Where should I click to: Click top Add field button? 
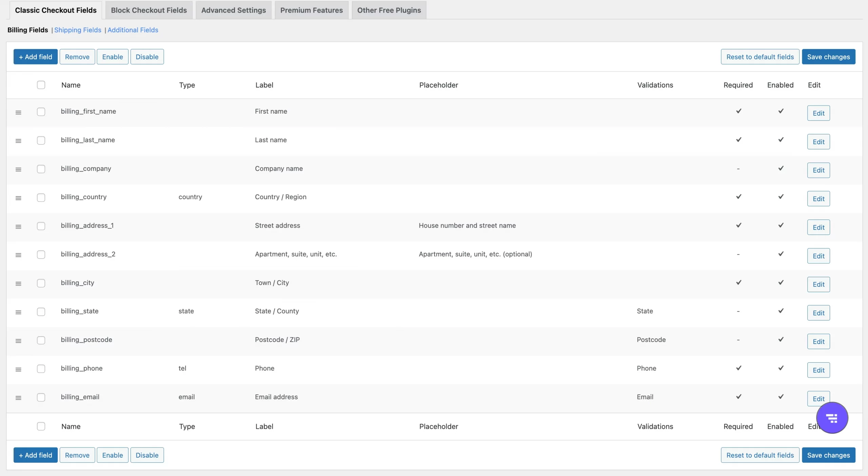36,57
